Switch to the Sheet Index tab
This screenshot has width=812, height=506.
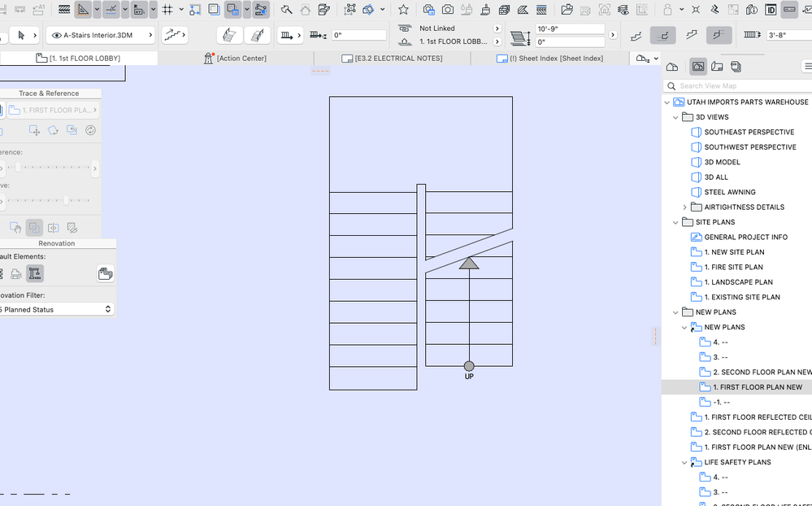click(x=549, y=58)
